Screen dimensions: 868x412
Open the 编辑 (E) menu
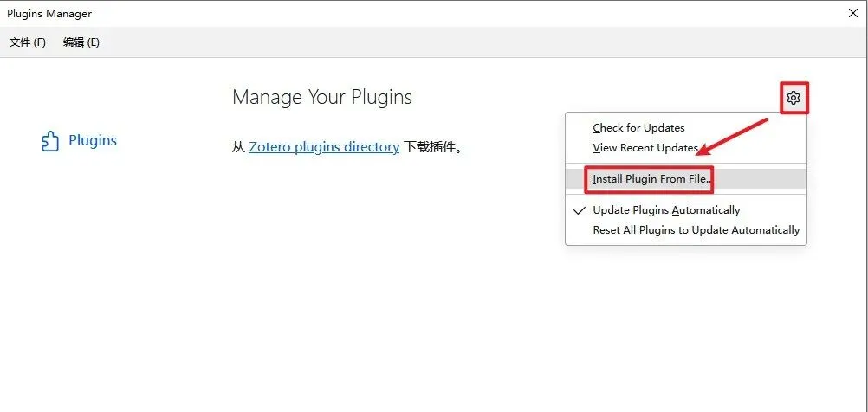tap(81, 42)
